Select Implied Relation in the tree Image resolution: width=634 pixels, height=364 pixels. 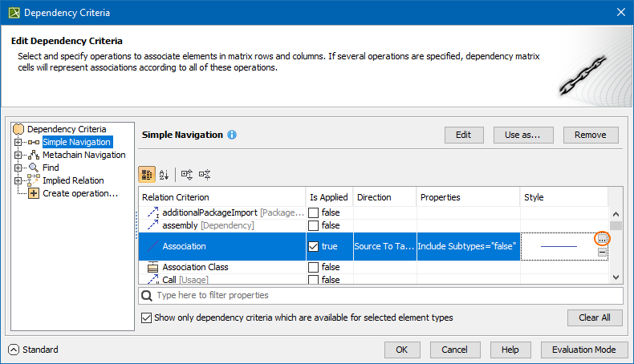[x=73, y=180]
